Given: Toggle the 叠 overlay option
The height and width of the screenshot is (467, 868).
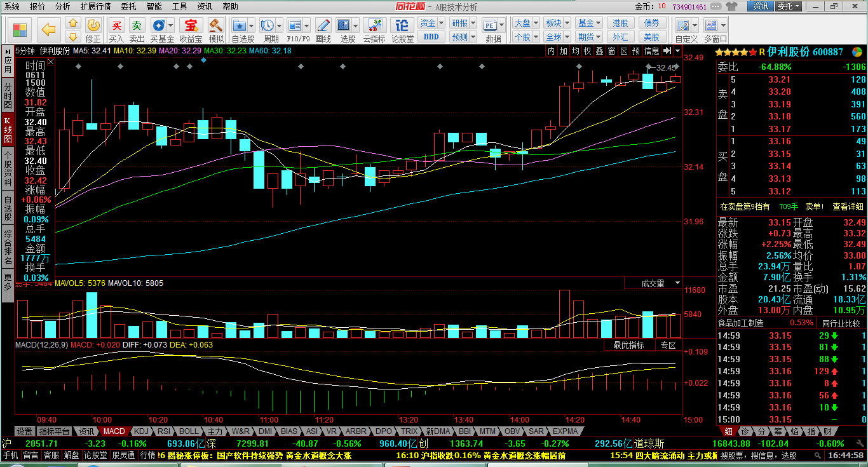Looking at the screenshot, I should (x=599, y=51).
